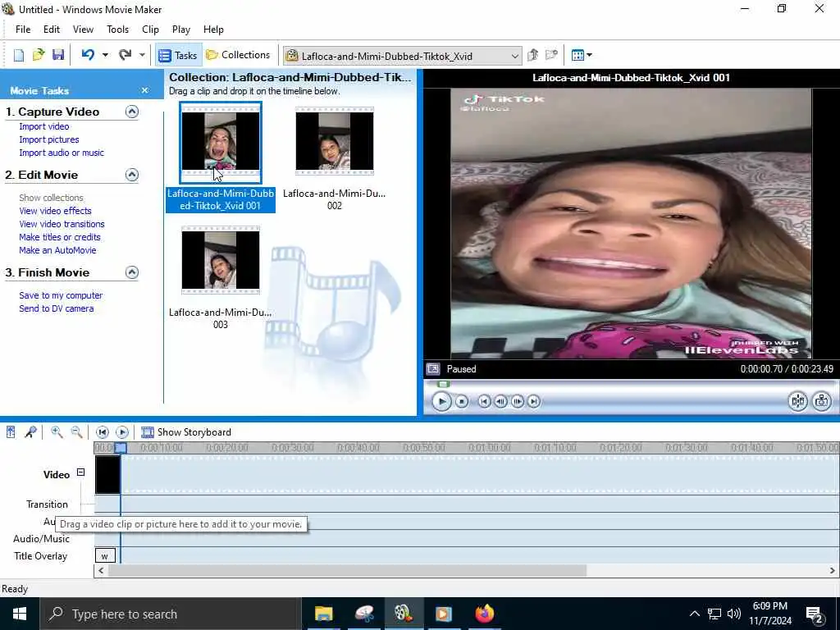Viewport: 840px width, 630px height.
Task: Open the View menu
Action: [83, 30]
